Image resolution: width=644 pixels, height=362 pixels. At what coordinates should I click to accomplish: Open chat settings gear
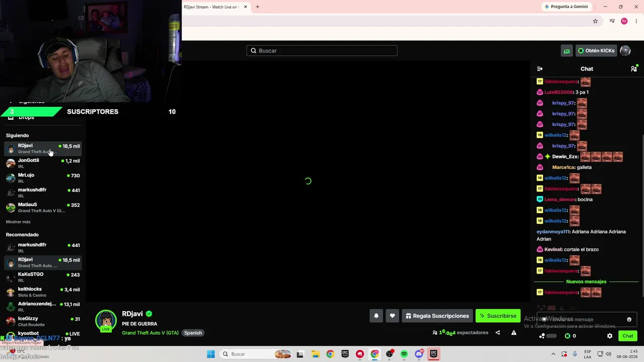pos(610,336)
